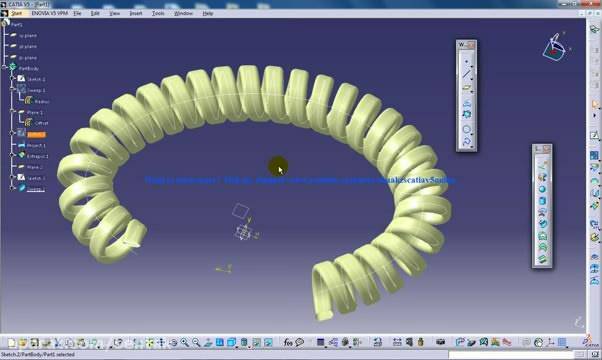Viewport: 602px width, 360px height.
Task: Click the Helix/Spline tool in wireframe toolbar
Action: coord(466,142)
